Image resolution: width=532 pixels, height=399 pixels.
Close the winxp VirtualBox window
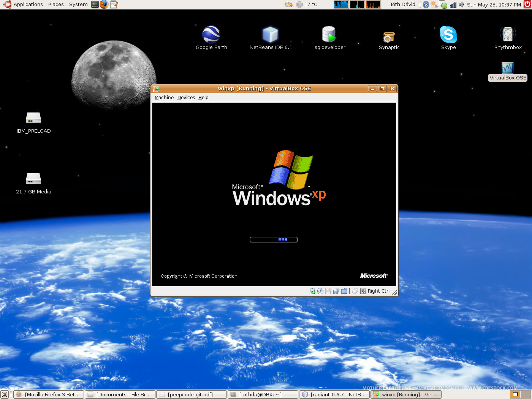[392, 89]
